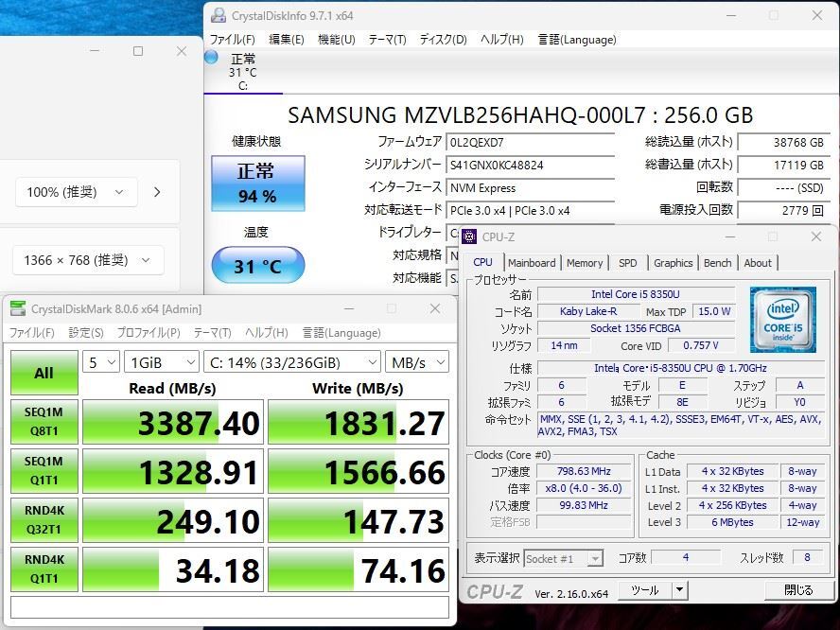This screenshot has height=630, width=840.
Task: Run the SEQ1M Q8T1 benchmark test
Action: pyautogui.click(x=44, y=420)
